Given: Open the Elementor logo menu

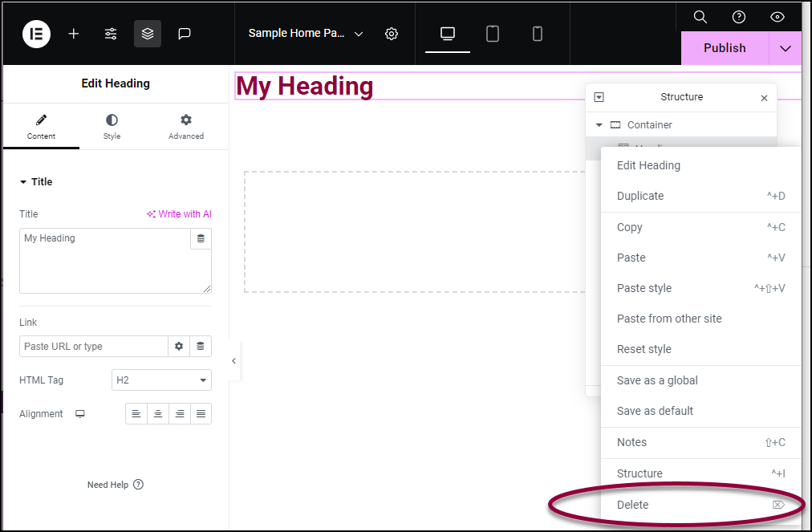Looking at the screenshot, I should pyautogui.click(x=36, y=35).
